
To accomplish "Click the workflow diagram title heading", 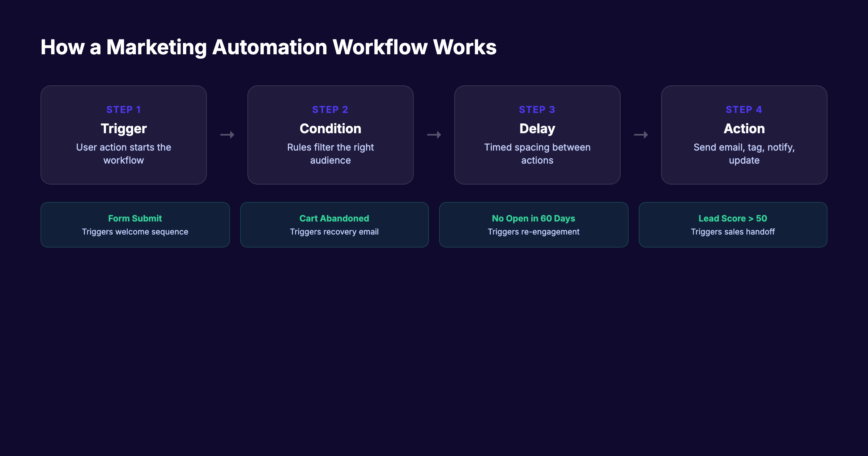I will click(x=269, y=46).
